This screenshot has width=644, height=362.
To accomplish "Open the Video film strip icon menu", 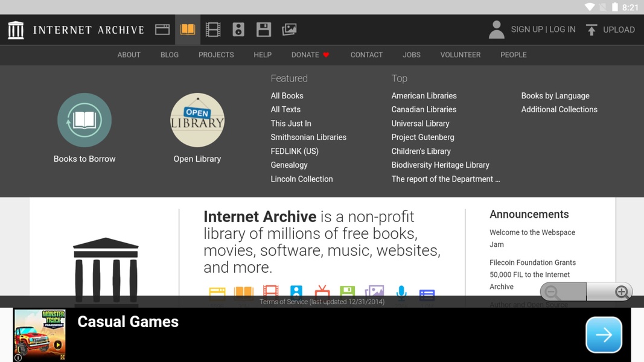I will [x=213, y=30].
